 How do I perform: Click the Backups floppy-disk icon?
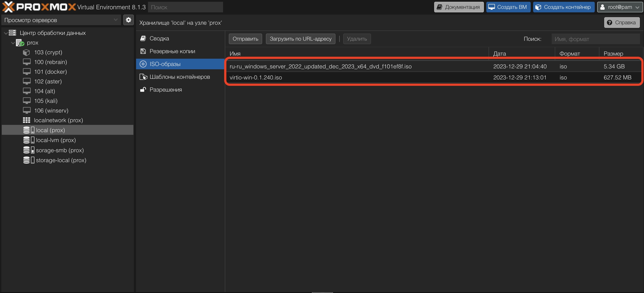[143, 51]
